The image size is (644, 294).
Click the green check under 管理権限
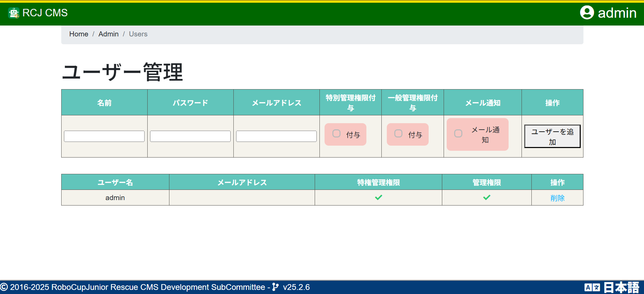487,197
